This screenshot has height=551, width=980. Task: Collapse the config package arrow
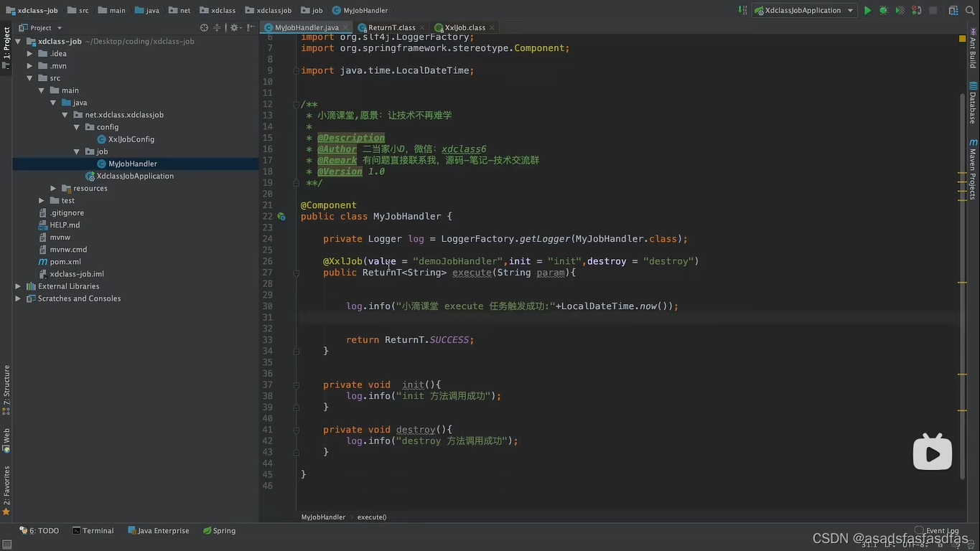[x=78, y=127]
